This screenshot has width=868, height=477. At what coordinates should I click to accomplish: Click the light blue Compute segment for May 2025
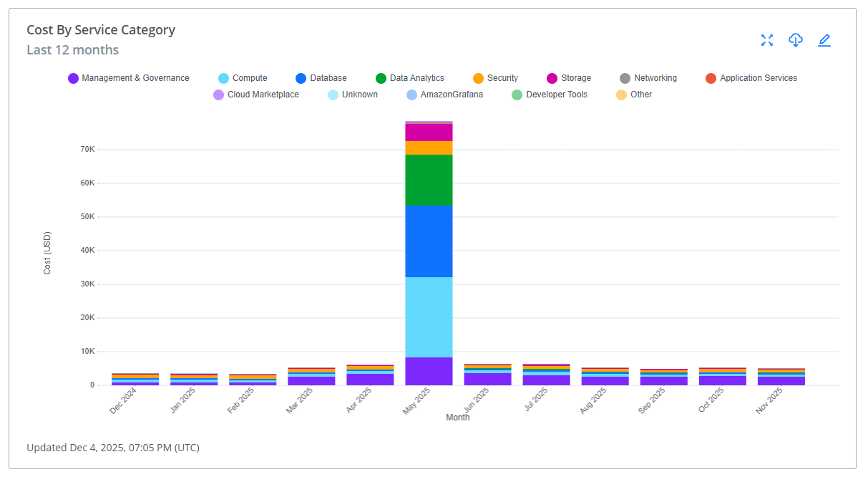pyautogui.click(x=429, y=317)
